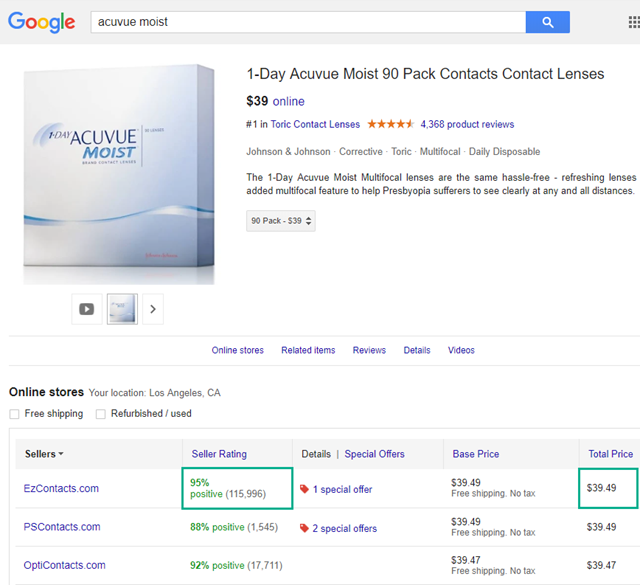The width and height of the screenshot is (640, 585).
Task: Open the Related items tab
Action: 308,350
